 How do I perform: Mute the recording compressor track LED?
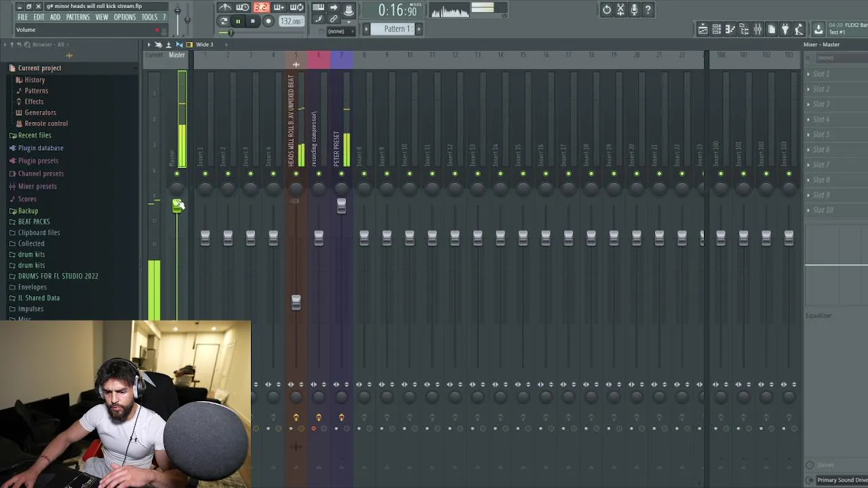tap(319, 174)
